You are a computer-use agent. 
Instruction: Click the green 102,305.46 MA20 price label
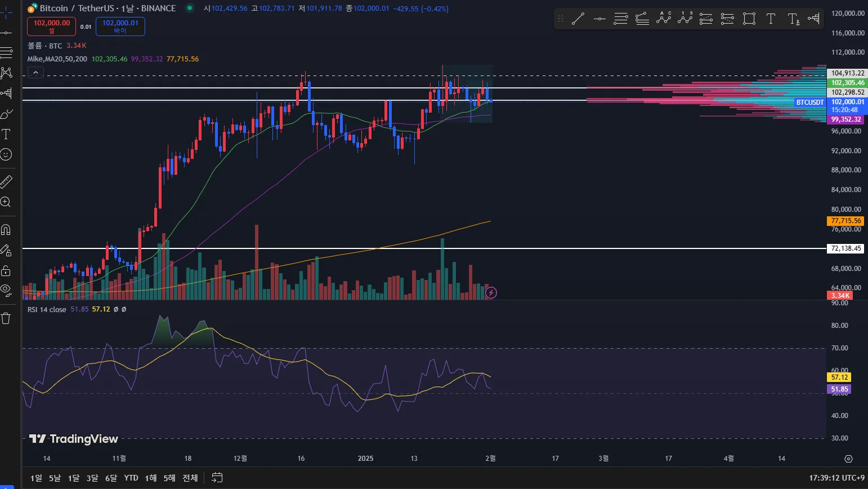point(848,83)
